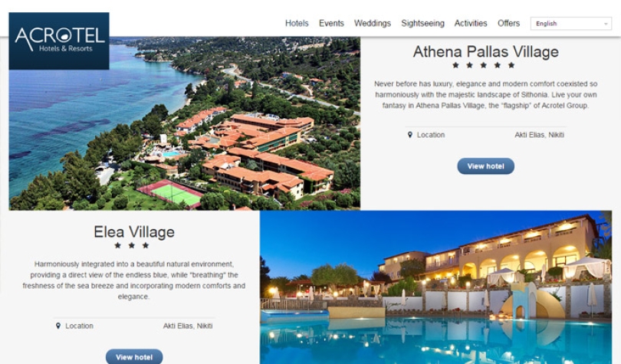Select Weddings in the navigation bar
The width and height of the screenshot is (621, 364).
coord(373,23)
